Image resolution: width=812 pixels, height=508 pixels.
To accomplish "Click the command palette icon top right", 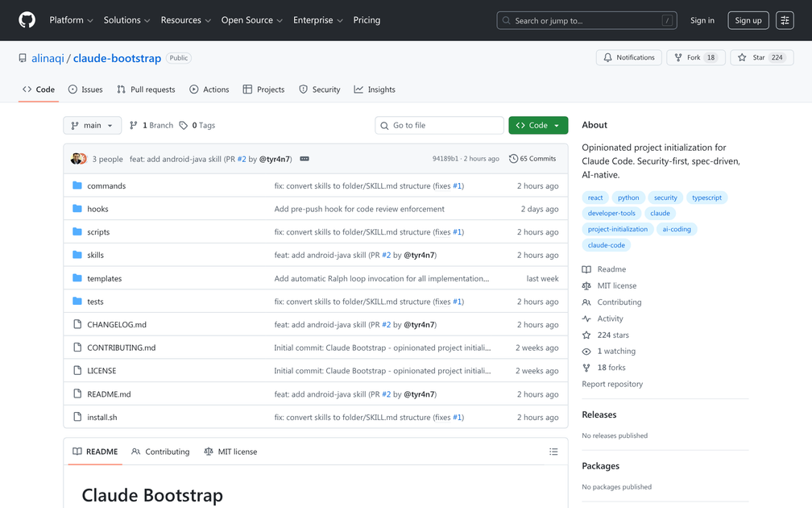I will (785, 20).
